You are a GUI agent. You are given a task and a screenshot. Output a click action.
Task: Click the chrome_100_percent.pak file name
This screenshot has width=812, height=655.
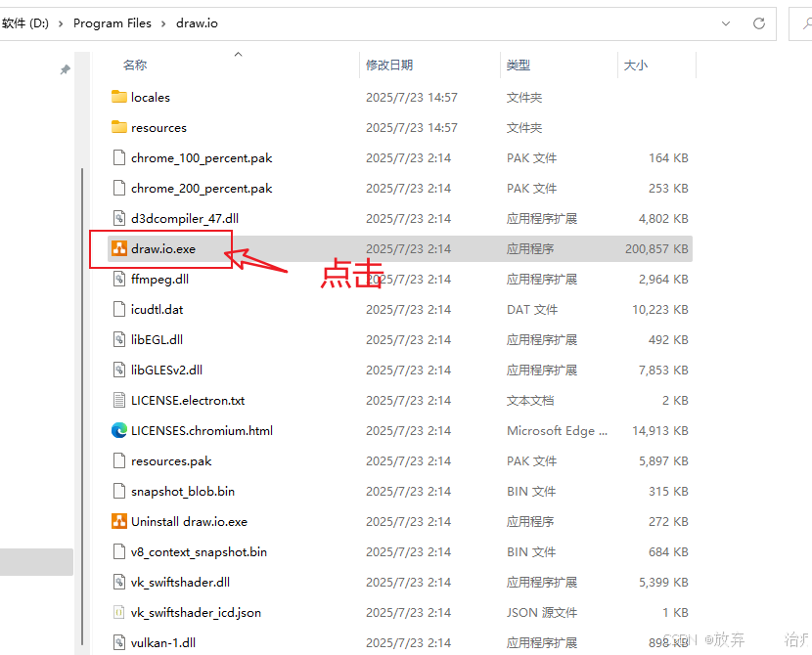pyautogui.click(x=202, y=157)
